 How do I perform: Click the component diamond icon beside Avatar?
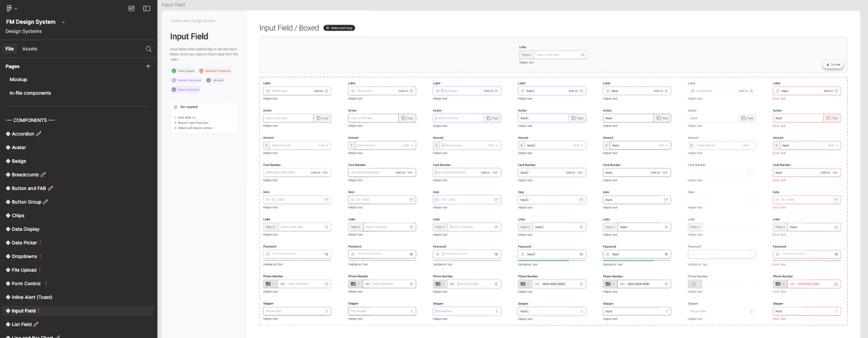[x=8, y=147]
